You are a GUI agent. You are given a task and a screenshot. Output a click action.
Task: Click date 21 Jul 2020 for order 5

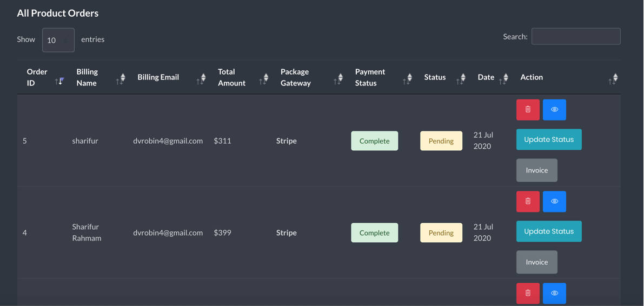tap(483, 141)
